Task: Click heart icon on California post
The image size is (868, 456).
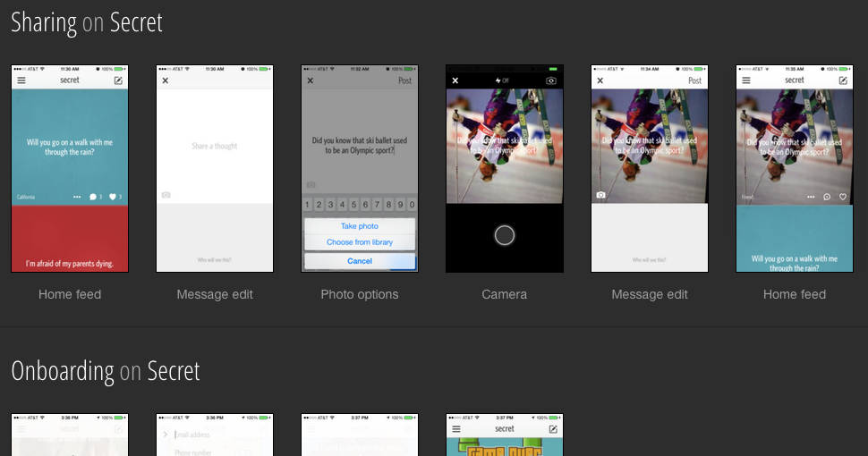Action: pyautogui.click(x=113, y=197)
